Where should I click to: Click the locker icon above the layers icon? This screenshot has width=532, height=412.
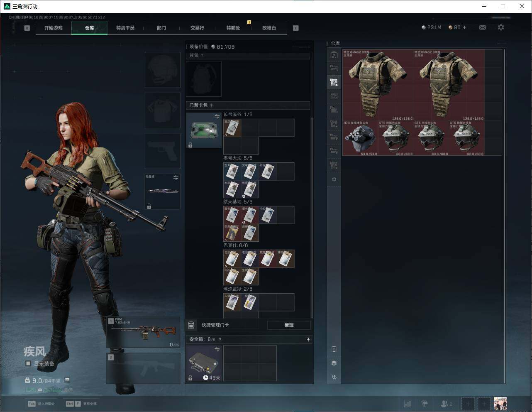click(x=334, y=349)
